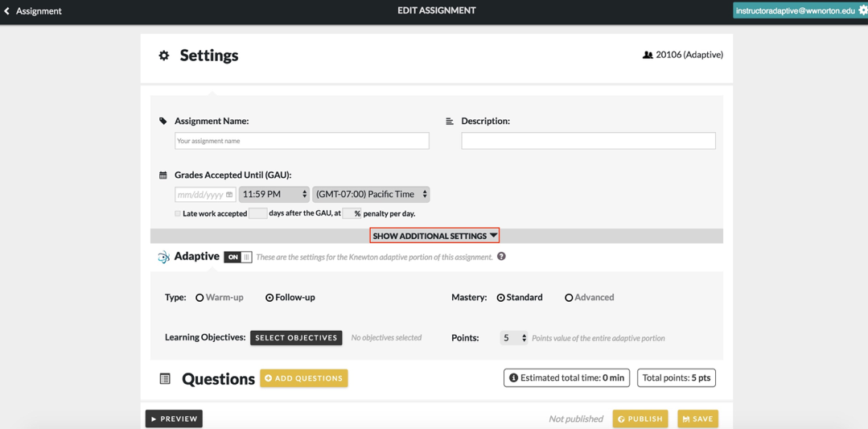This screenshot has width=868, height=429.
Task: Open the Pacific Time zone dropdown
Action: (x=371, y=195)
